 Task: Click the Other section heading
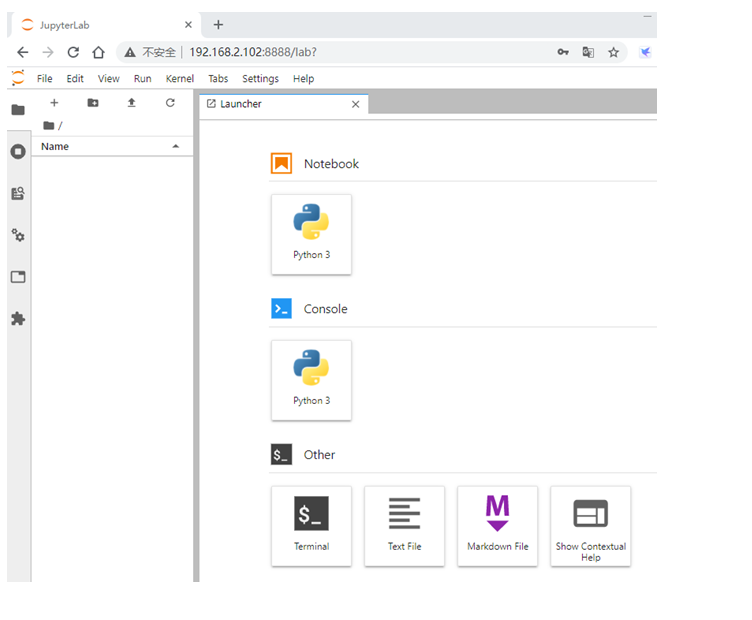[x=319, y=455]
